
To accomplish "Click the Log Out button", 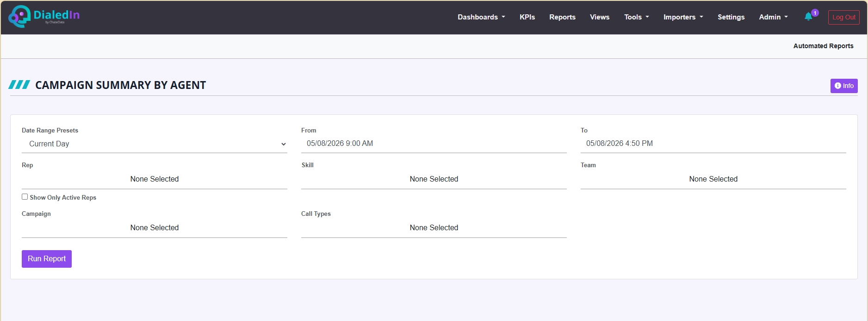I will click(x=844, y=17).
